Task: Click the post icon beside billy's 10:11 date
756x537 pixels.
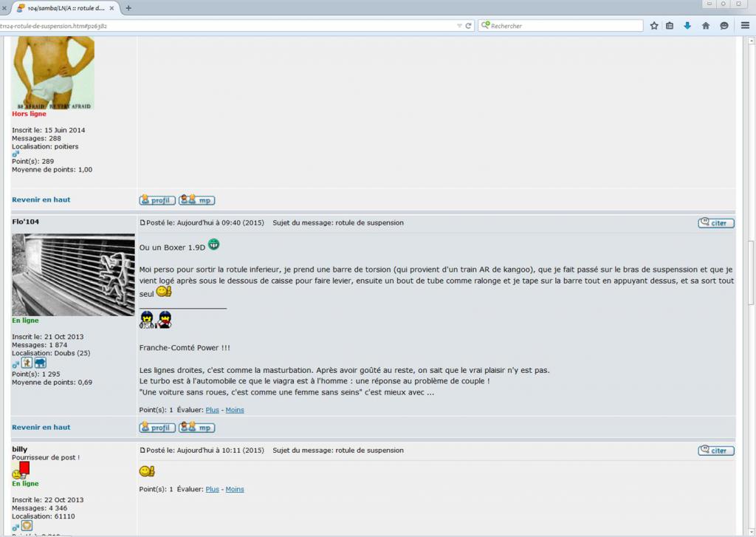Action: (x=142, y=451)
